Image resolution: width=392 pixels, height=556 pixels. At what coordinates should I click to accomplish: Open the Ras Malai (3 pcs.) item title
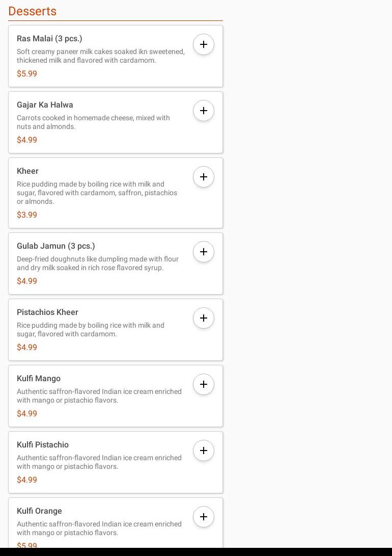(49, 39)
